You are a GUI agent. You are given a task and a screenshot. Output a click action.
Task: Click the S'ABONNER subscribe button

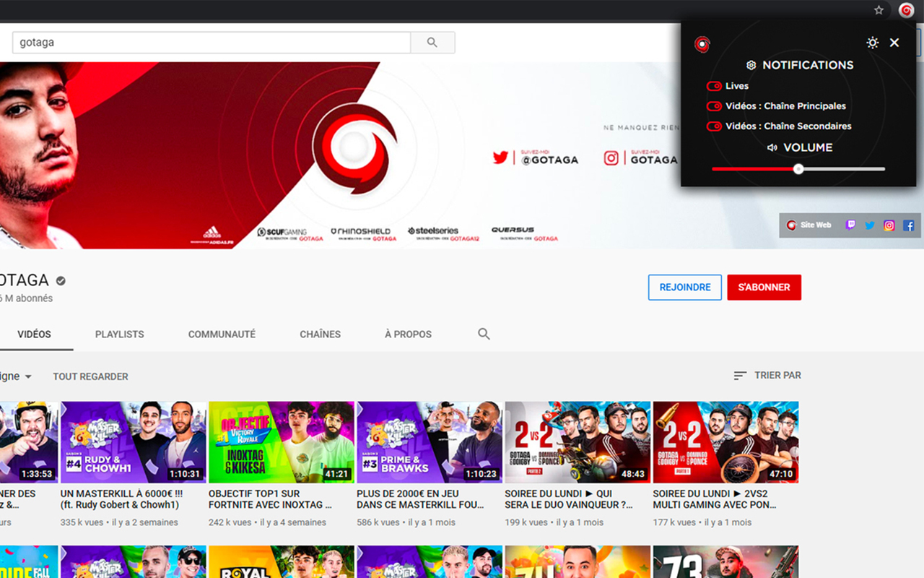click(764, 287)
